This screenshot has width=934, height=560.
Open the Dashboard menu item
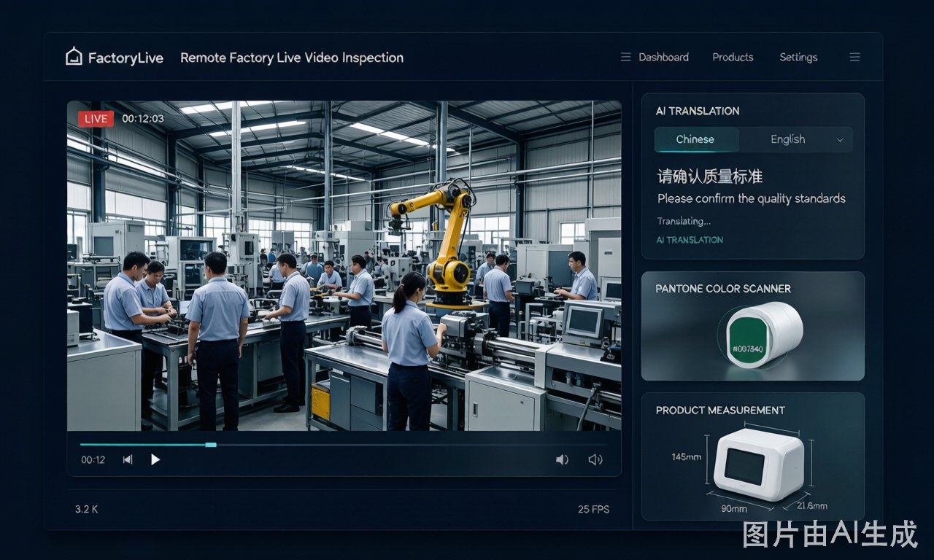(663, 57)
